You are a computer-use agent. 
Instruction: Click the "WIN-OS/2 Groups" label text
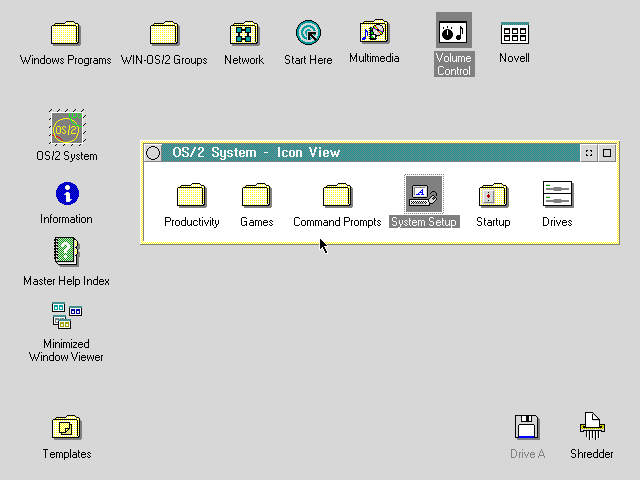(164, 60)
